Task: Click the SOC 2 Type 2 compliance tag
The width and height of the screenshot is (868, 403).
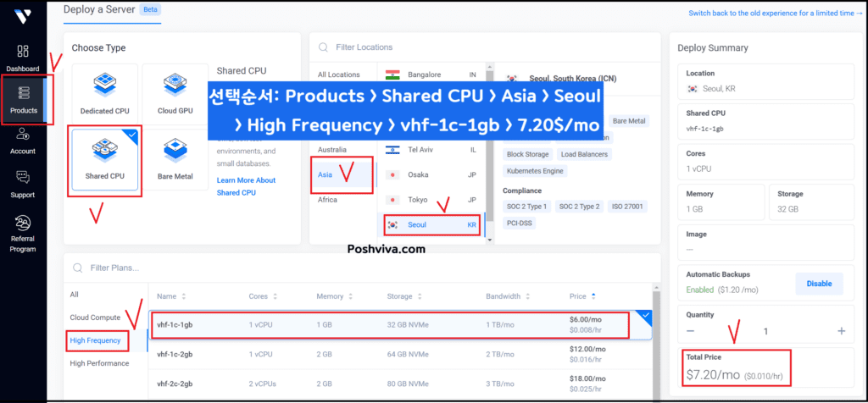Action: click(x=579, y=207)
